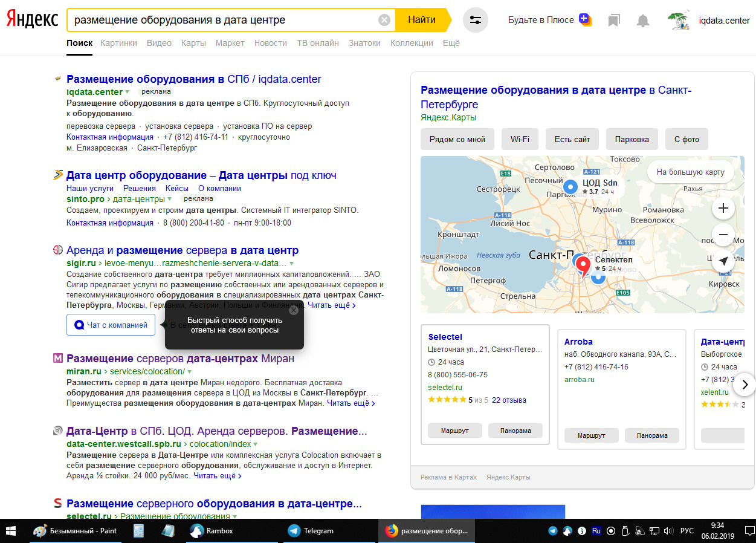This screenshot has height=543, width=756.
Task: Click the Miran result favicon
Action: point(58,359)
